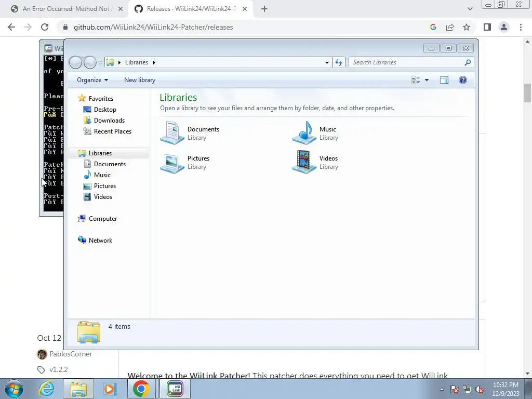Open recent pages dropdown next to nav buttons
Image resolution: width=532 pixels, height=399 pixels.
100,62
